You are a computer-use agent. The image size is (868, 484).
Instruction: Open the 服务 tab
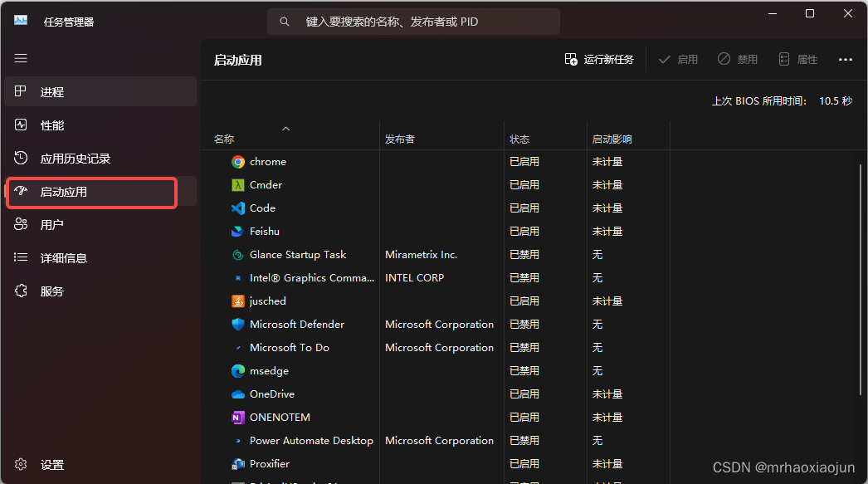click(x=100, y=291)
